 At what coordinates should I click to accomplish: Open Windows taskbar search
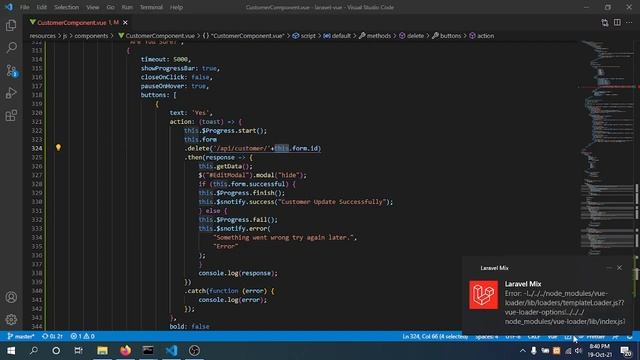[x=33, y=351]
